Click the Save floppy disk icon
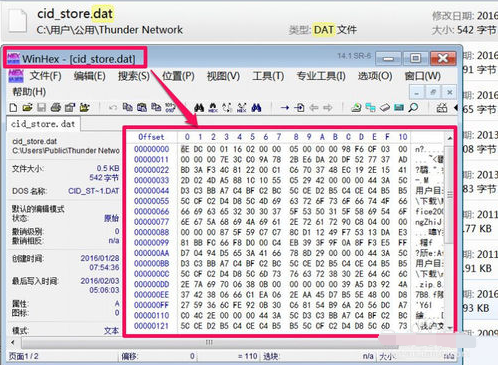 41,107
